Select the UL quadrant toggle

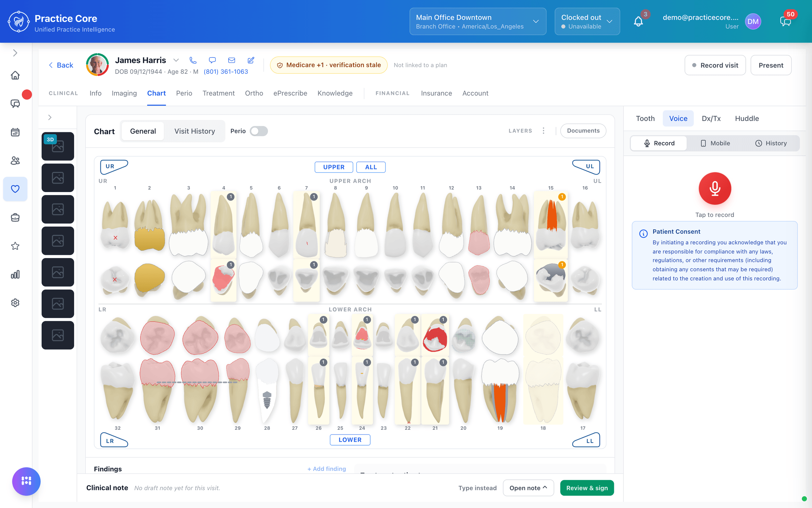pyautogui.click(x=586, y=167)
